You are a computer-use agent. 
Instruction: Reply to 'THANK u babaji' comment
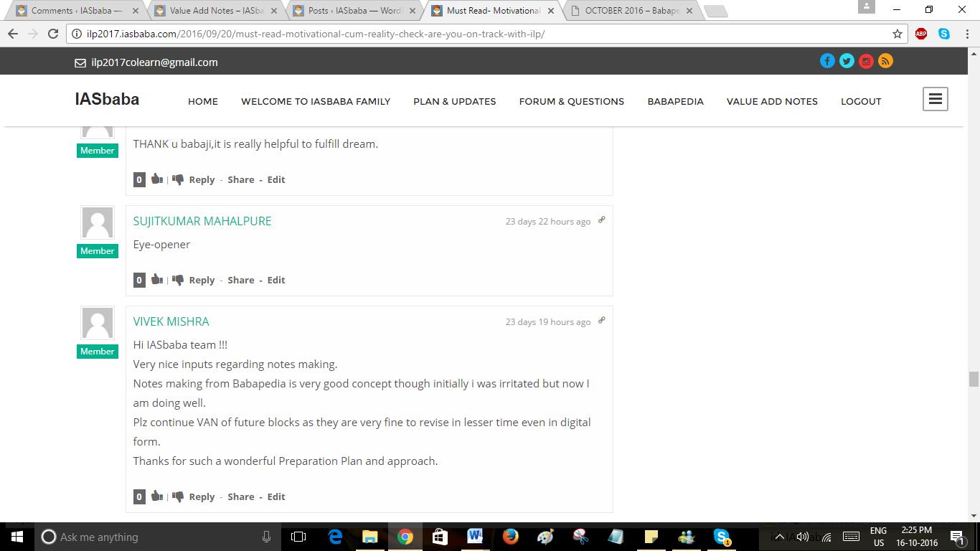[x=202, y=179]
